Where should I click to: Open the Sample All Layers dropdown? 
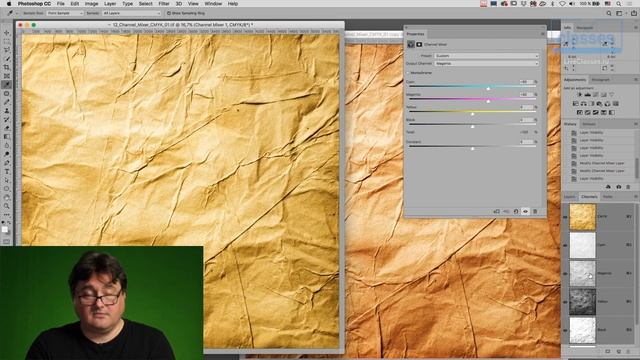[x=131, y=13]
